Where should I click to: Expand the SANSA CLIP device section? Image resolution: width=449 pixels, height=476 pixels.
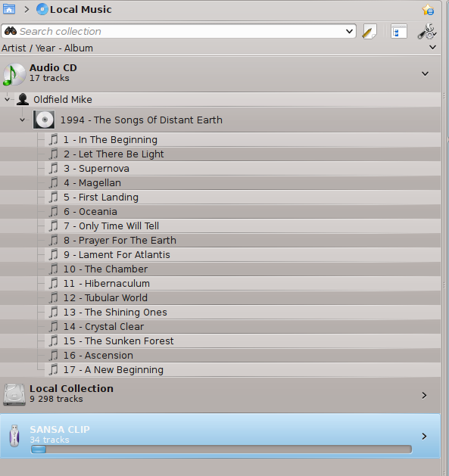tap(425, 436)
